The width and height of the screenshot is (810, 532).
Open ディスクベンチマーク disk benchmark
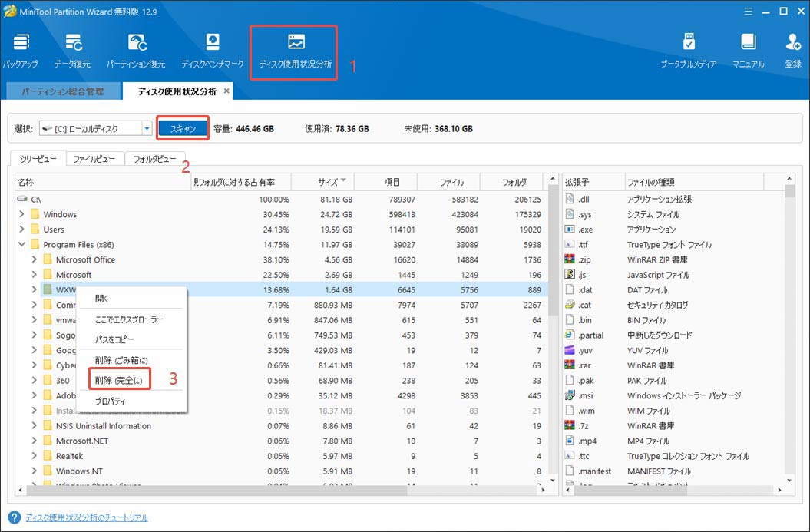pyautogui.click(x=213, y=51)
